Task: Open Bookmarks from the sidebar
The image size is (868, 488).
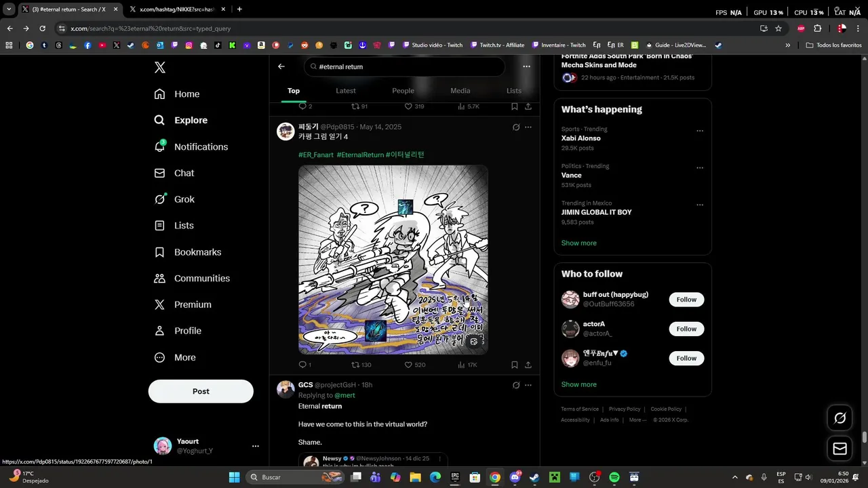Action: (188, 252)
